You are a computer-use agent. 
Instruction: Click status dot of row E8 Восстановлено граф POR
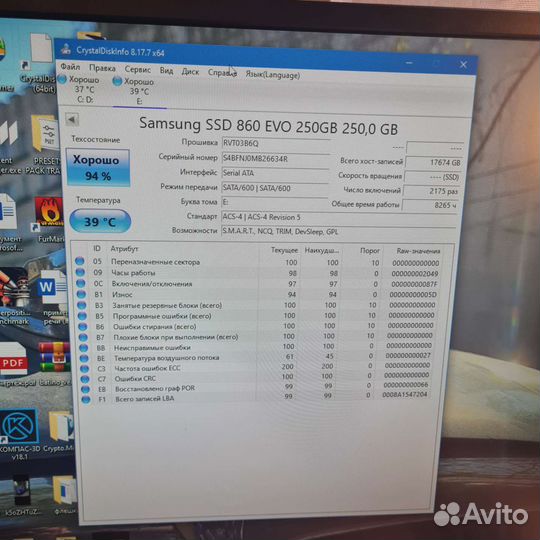85,389
